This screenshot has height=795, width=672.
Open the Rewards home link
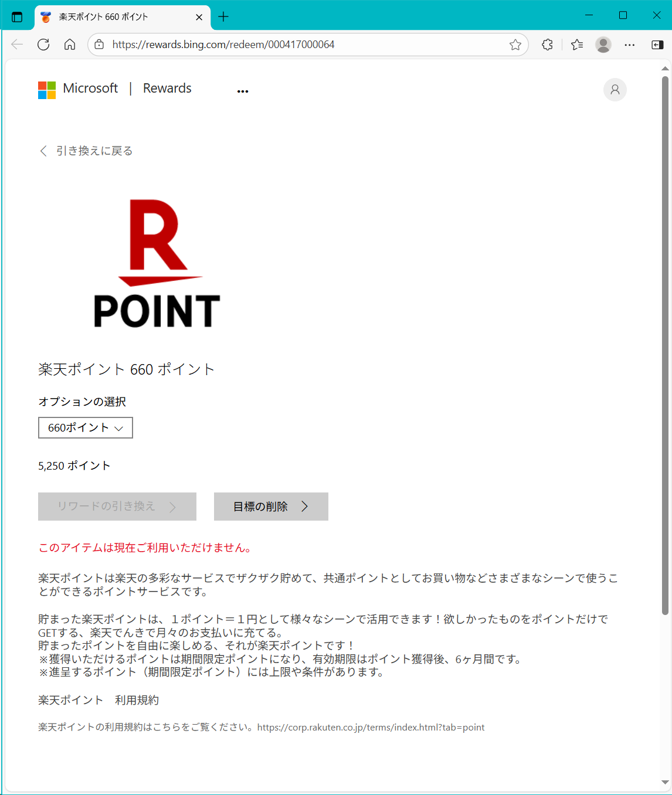point(167,89)
